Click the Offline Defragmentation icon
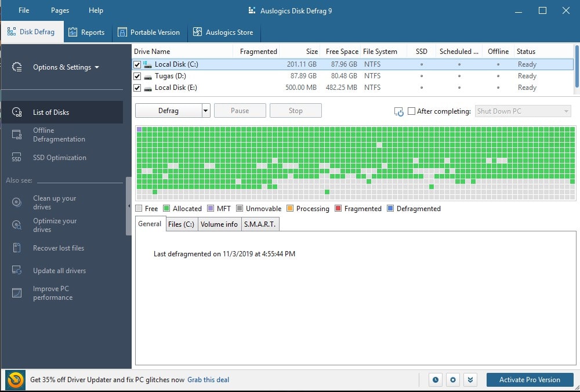This screenshot has height=392, width=580. tap(17, 135)
